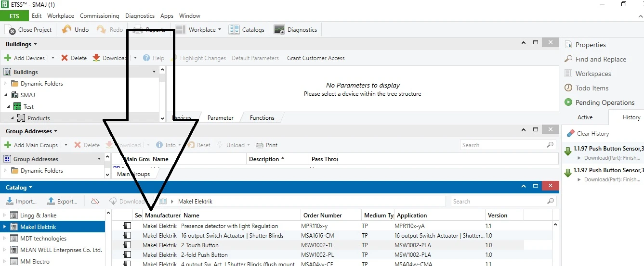Open the Apps menu

click(x=167, y=16)
